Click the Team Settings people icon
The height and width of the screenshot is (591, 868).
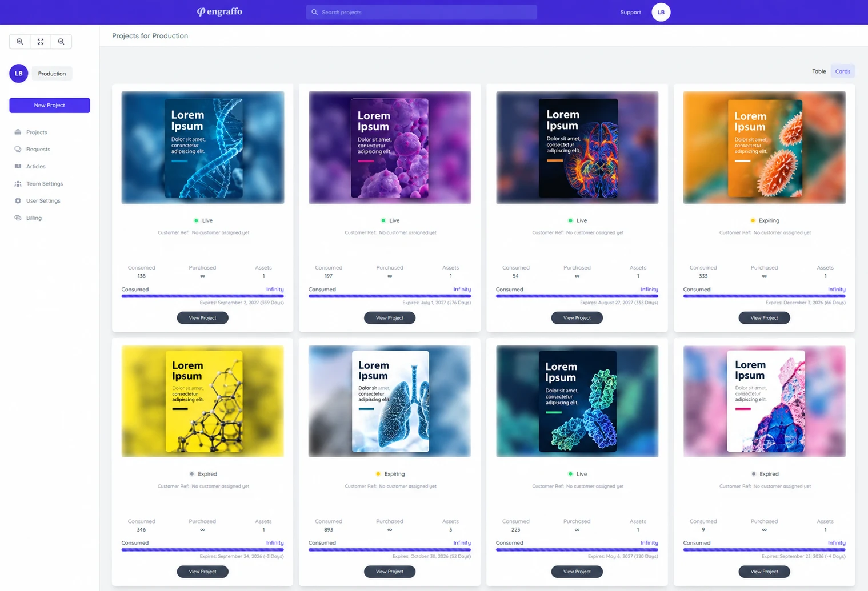pyautogui.click(x=18, y=183)
